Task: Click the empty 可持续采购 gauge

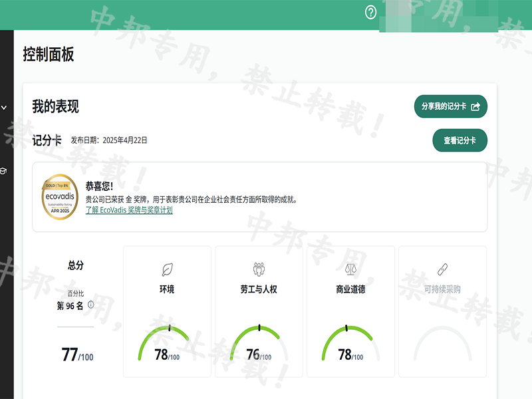Action: coord(442,344)
